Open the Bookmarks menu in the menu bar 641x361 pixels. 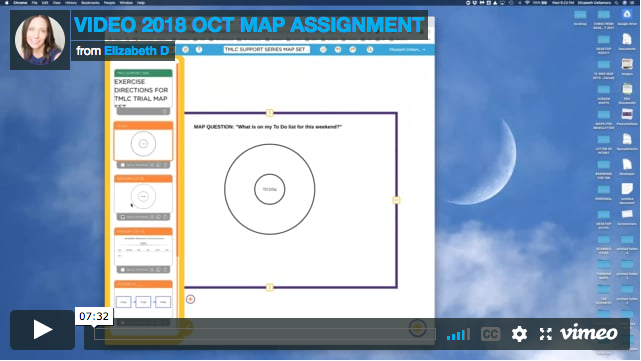(x=90, y=2)
